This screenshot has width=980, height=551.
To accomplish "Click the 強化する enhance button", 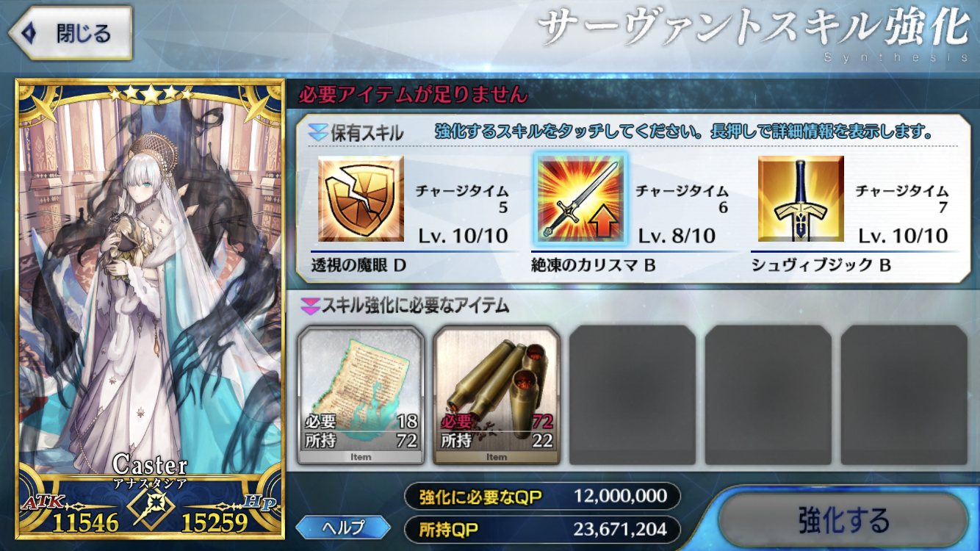I will point(843,520).
